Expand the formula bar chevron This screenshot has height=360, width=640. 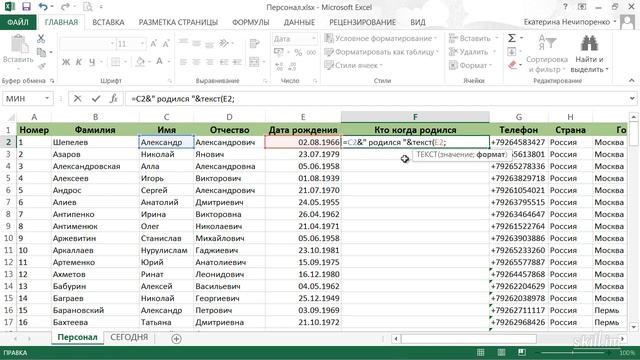tap(632, 98)
